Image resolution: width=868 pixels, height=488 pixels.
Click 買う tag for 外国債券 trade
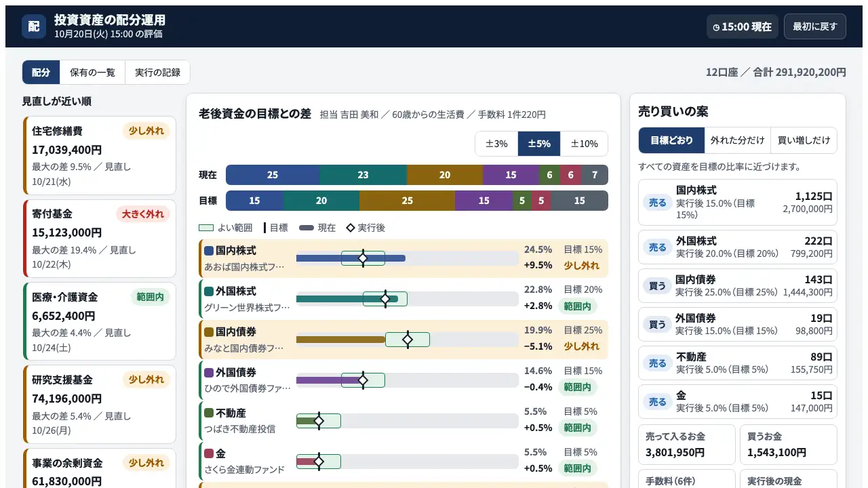(658, 325)
